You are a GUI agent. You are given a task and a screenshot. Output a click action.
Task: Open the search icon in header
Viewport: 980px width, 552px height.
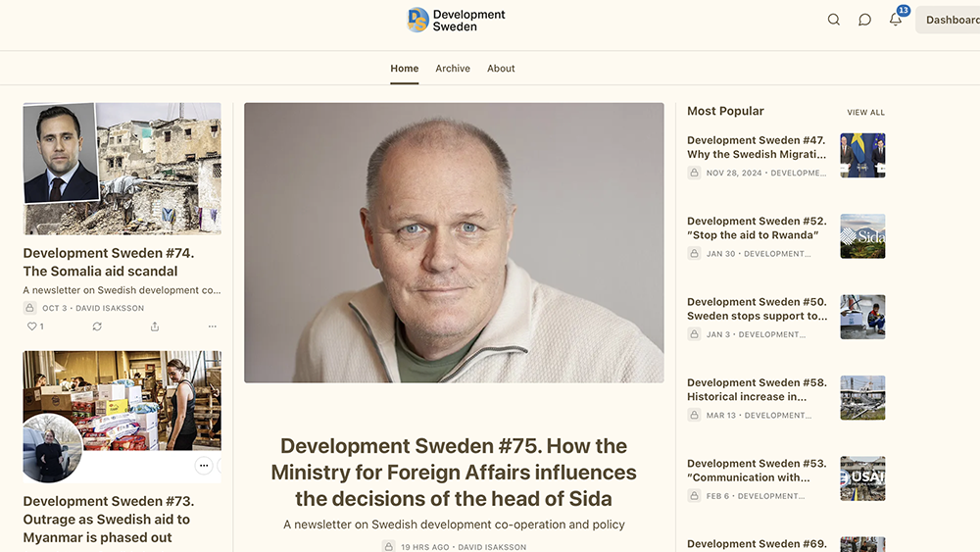tap(834, 20)
